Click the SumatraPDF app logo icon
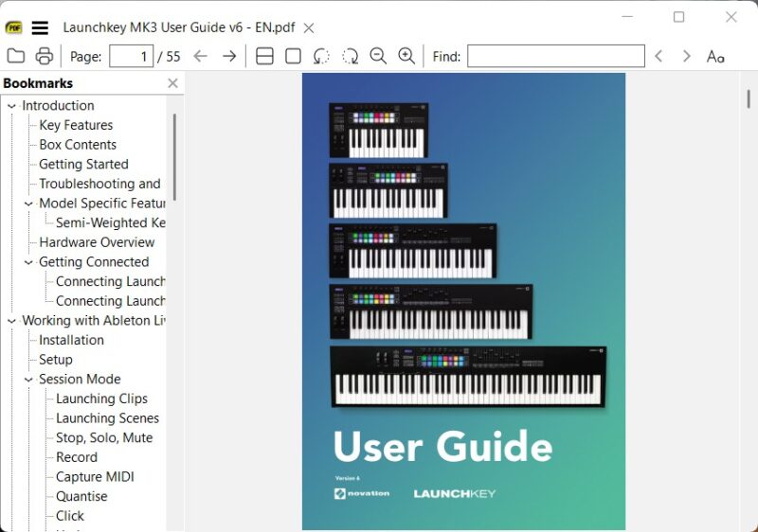The image size is (758, 532). point(14,27)
